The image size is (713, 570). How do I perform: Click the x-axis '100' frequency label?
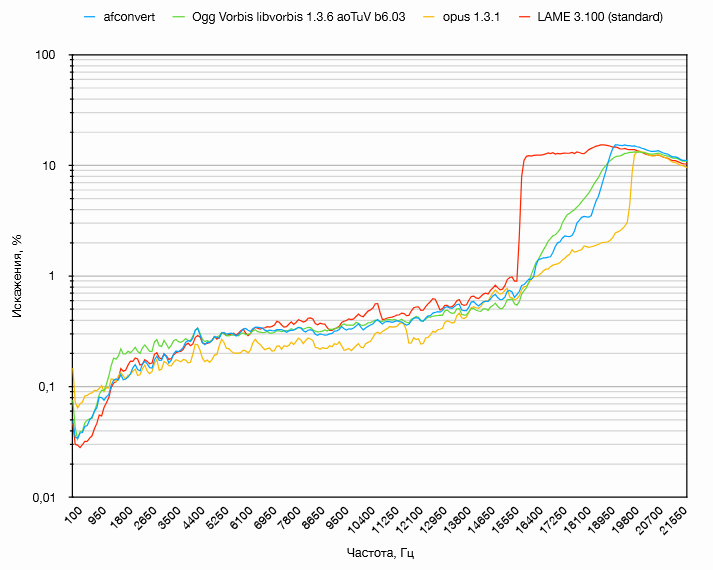tap(73, 513)
